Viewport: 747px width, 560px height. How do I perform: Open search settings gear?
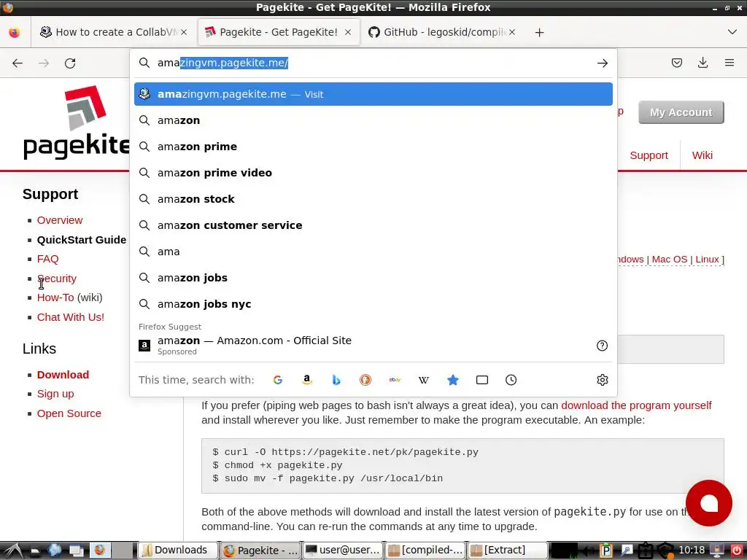click(602, 379)
